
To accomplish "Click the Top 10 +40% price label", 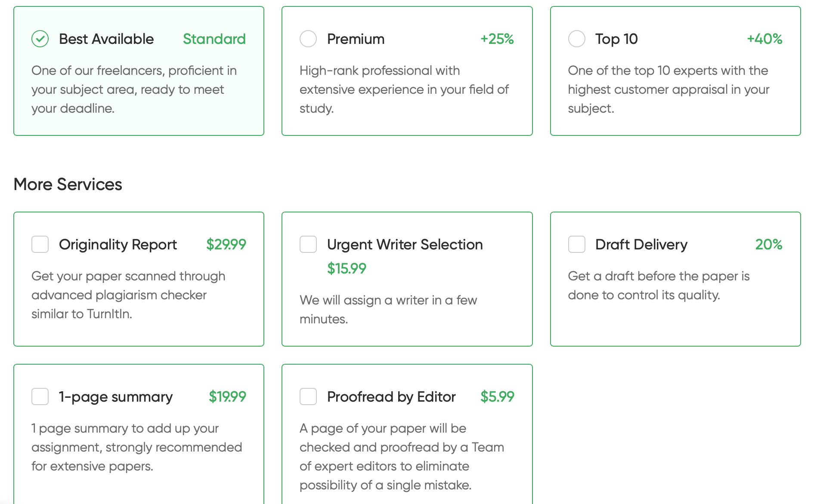I will 765,39.
